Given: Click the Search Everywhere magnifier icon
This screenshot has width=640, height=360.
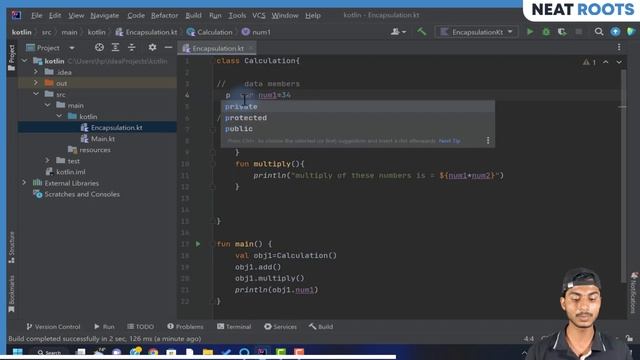Looking at the screenshot, I should point(599,32).
